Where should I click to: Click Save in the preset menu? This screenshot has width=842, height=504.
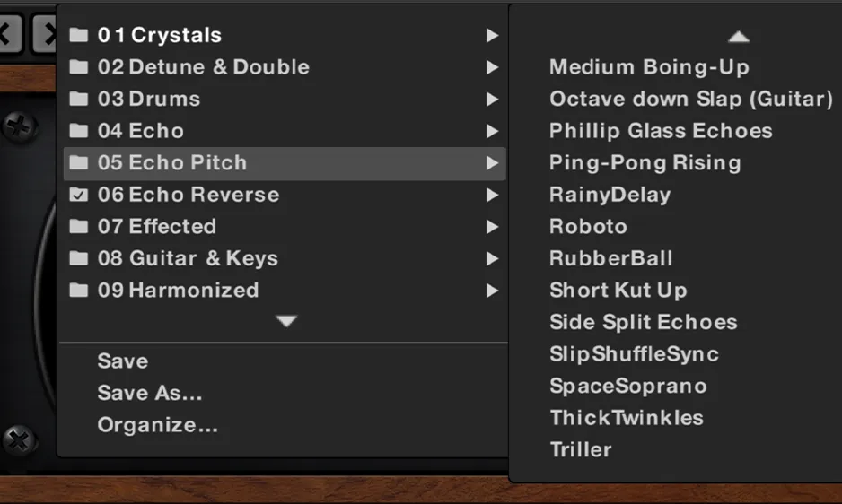123,361
